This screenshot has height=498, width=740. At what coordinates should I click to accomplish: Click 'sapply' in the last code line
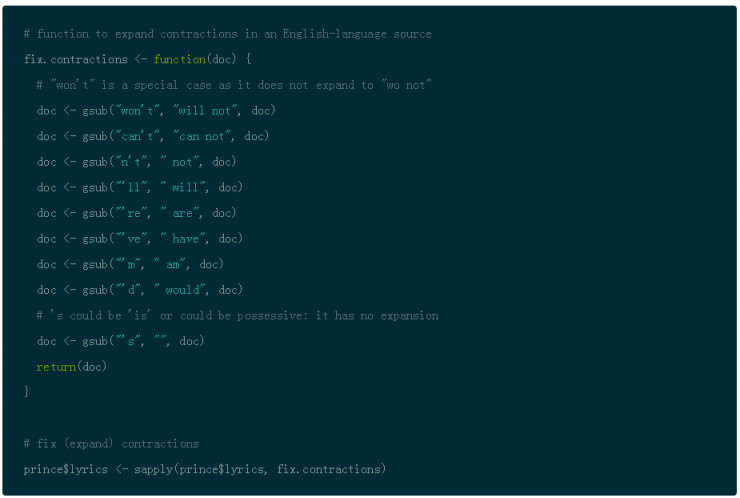pyautogui.click(x=151, y=469)
